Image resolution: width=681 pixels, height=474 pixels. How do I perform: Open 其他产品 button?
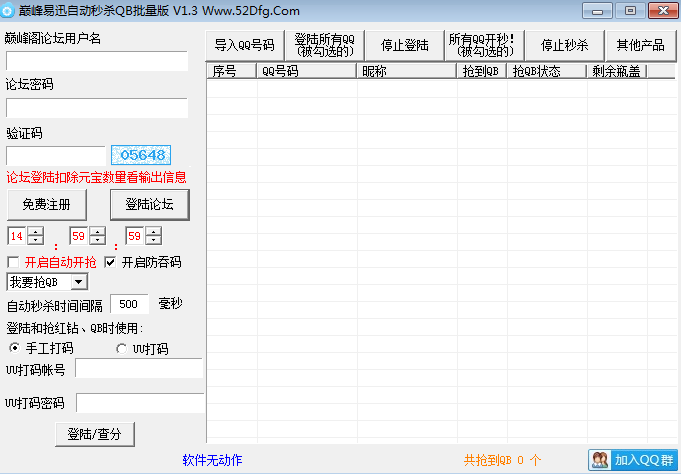coord(641,45)
